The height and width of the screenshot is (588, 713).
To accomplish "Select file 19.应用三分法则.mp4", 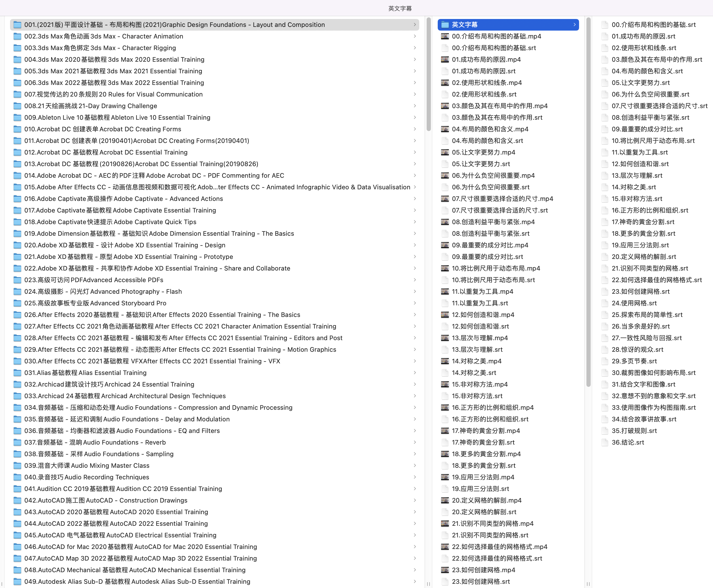I will [508, 477].
